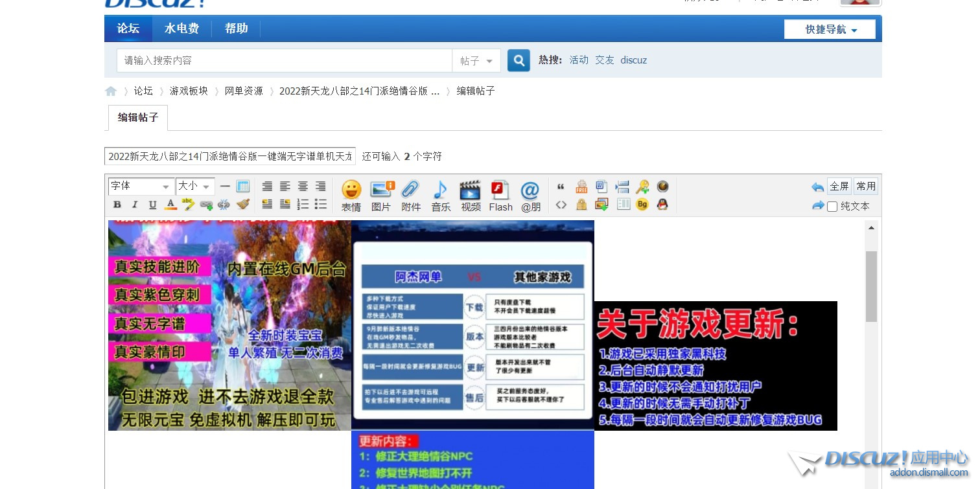The height and width of the screenshot is (489, 980).
Task: Select the 编辑帖子 tab
Action: tap(138, 118)
